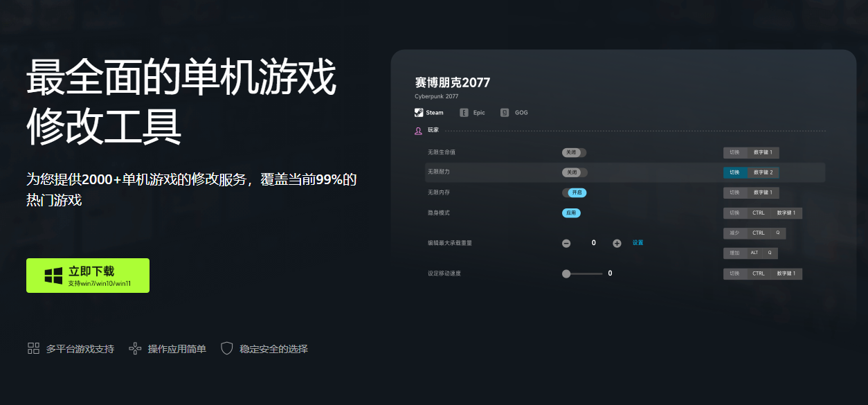Turn off the 无限内存 switch
This screenshot has width=868, height=405.
(574, 192)
